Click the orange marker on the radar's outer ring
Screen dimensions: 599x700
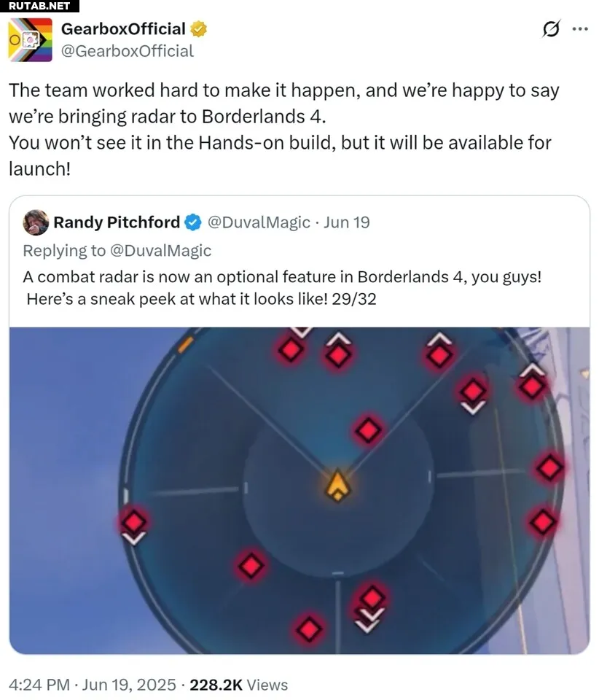(185, 345)
